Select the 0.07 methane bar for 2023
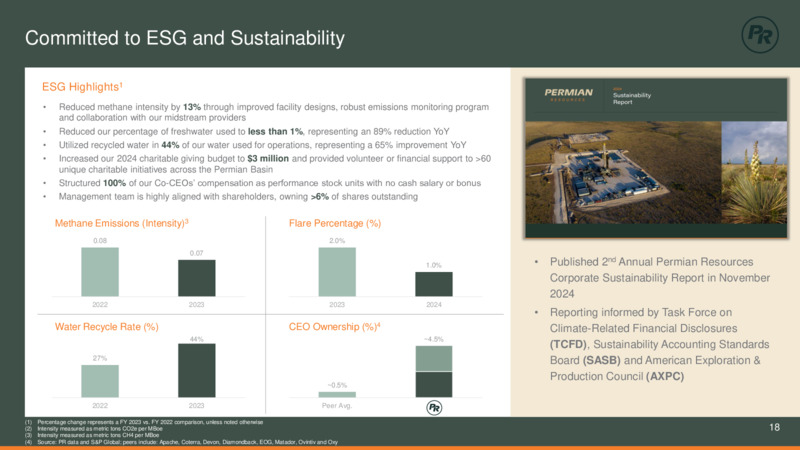Screen dimensions: 800x450 tap(196, 278)
